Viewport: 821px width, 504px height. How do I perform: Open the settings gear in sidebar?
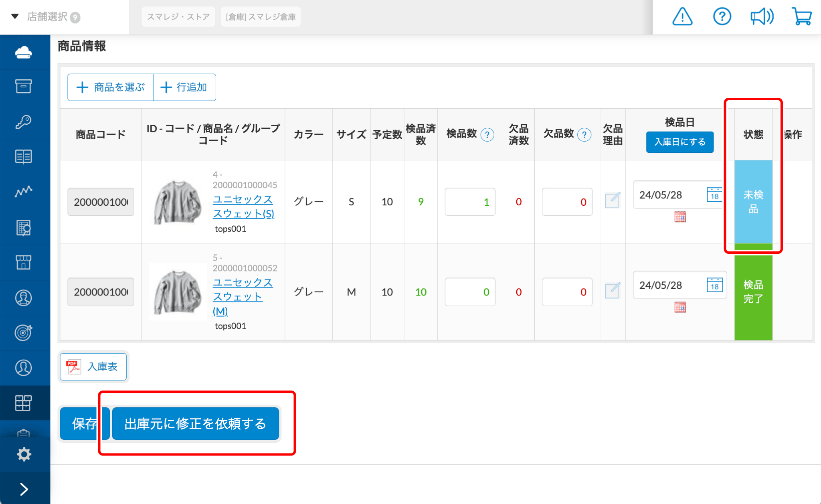point(24,454)
